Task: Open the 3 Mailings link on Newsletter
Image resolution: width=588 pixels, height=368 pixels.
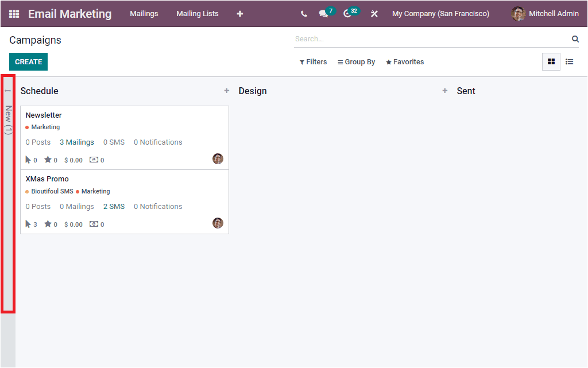Action: (x=76, y=142)
